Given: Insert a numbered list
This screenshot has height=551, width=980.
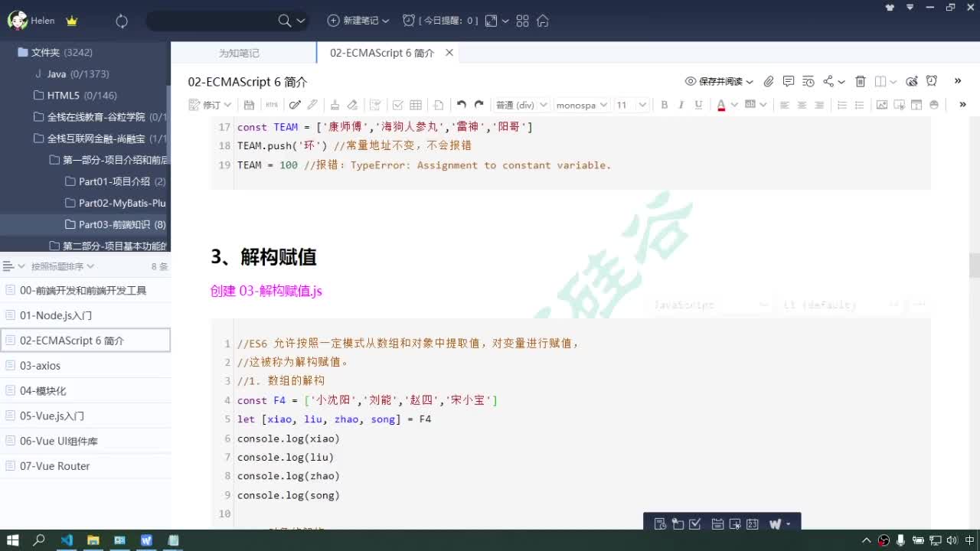Looking at the screenshot, I should tap(842, 105).
